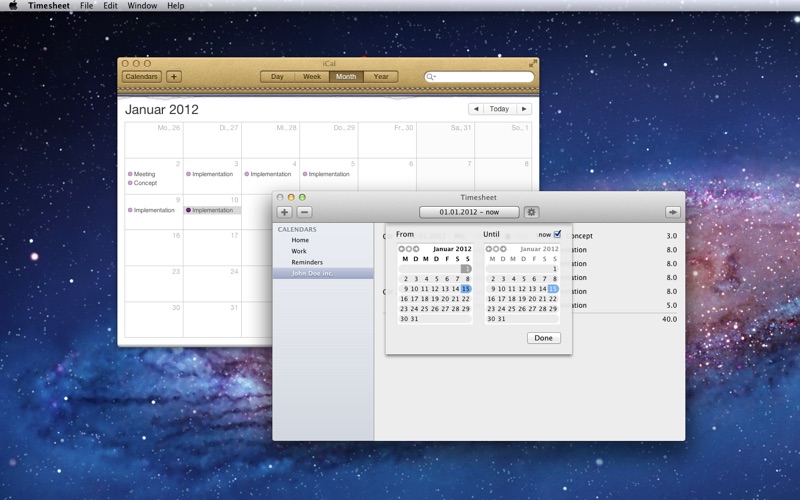Image resolution: width=800 pixels, height=500 pixels.
Task: Click the plus button in iCal toolbar
Action: pos(174,77)
